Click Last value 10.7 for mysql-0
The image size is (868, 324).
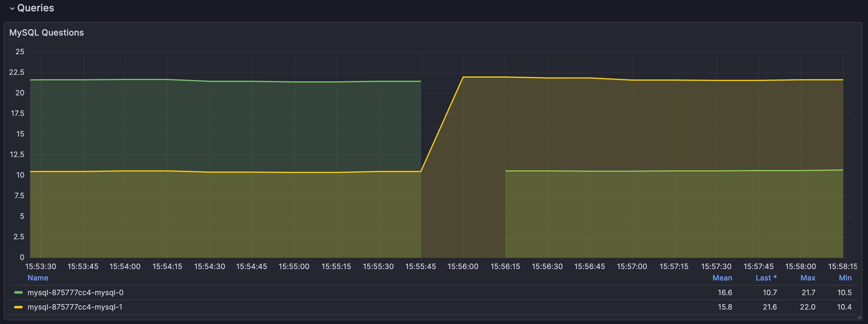[770, 293]
